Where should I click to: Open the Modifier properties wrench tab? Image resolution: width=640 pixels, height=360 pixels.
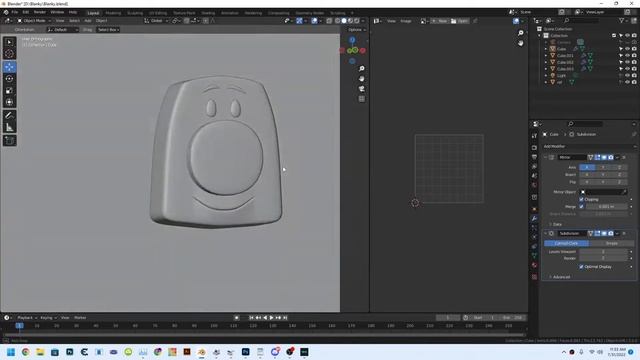(534, 218)
